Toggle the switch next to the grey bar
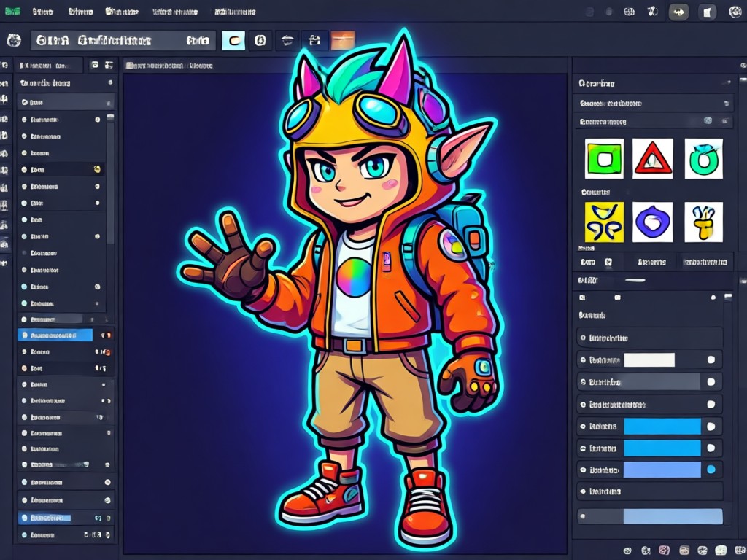This screenshot has width=747, height=560. (711, 382)
